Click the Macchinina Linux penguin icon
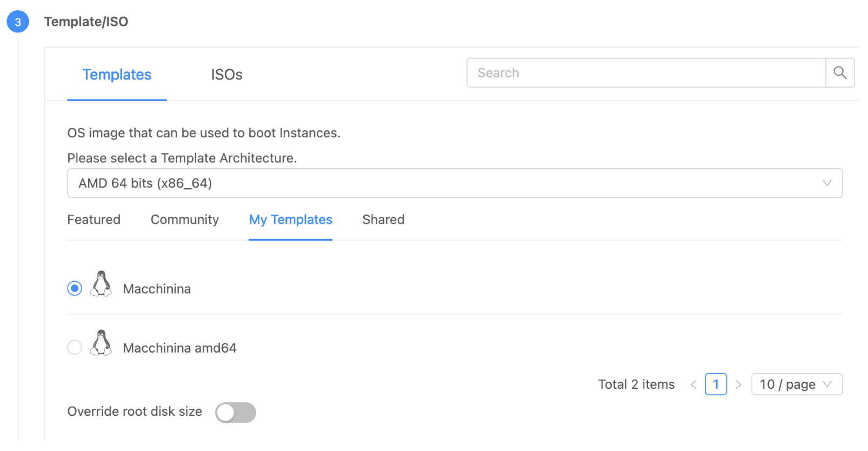868x451 pixels. point(101,284)
